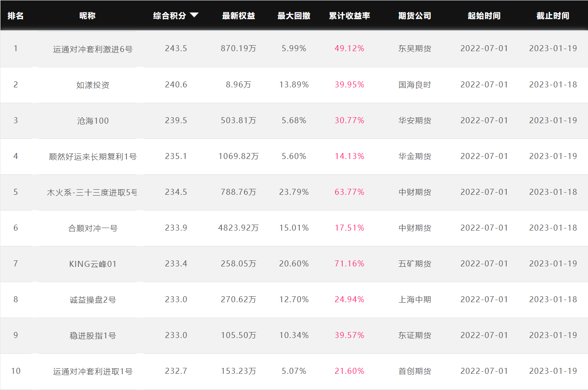Open the 合顺对冲一号 account
The image size is (588, 390).
pos(93,228)
